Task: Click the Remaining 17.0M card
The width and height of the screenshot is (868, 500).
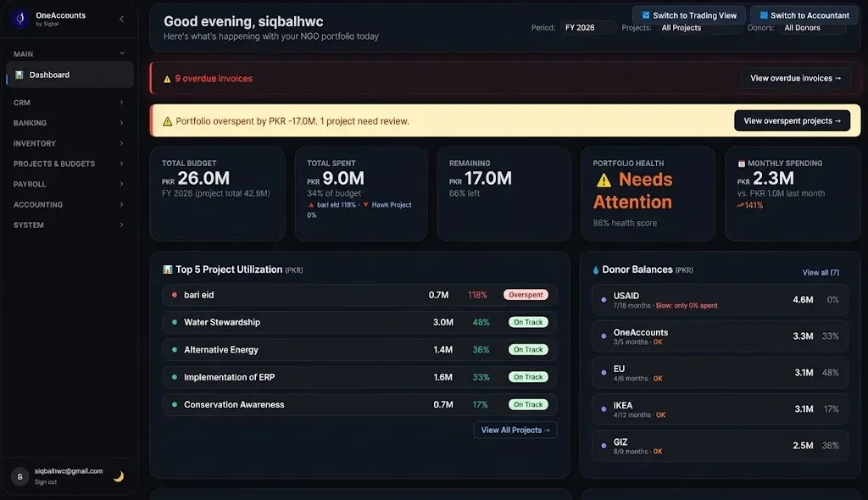Action: tap(504, 194)
